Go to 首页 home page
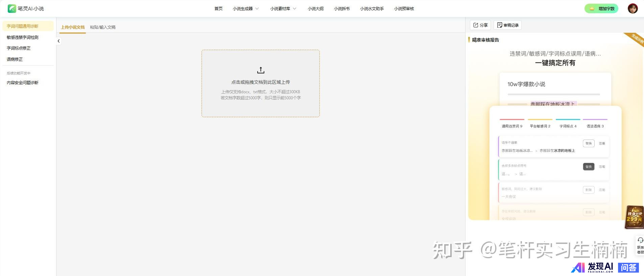The image size is (644, 276). tap(218, 8)
